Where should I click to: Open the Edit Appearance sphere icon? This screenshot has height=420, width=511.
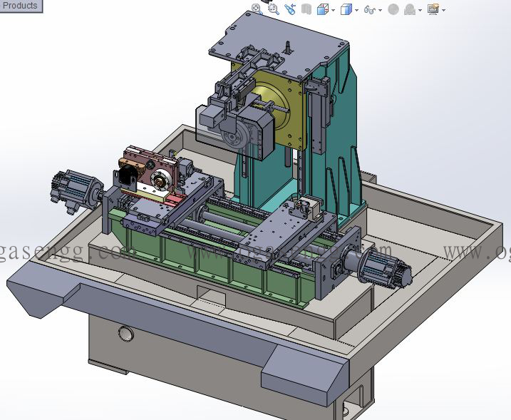(x=393, y=10)
